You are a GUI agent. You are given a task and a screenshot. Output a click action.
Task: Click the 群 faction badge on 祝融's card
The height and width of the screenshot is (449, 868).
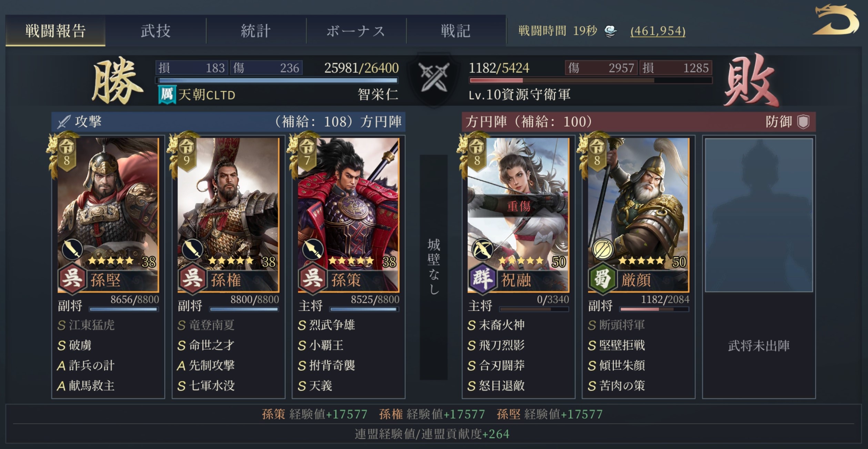coord(482,278)
